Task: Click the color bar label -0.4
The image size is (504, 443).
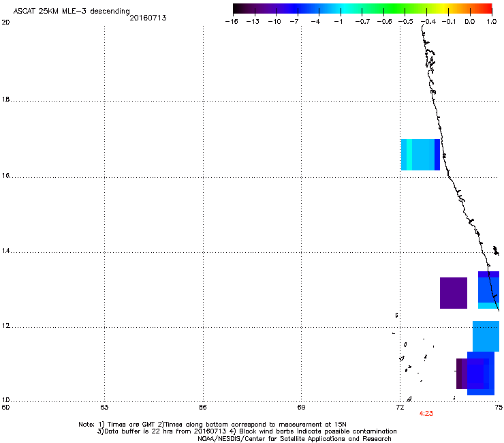Action: [428, 22]
